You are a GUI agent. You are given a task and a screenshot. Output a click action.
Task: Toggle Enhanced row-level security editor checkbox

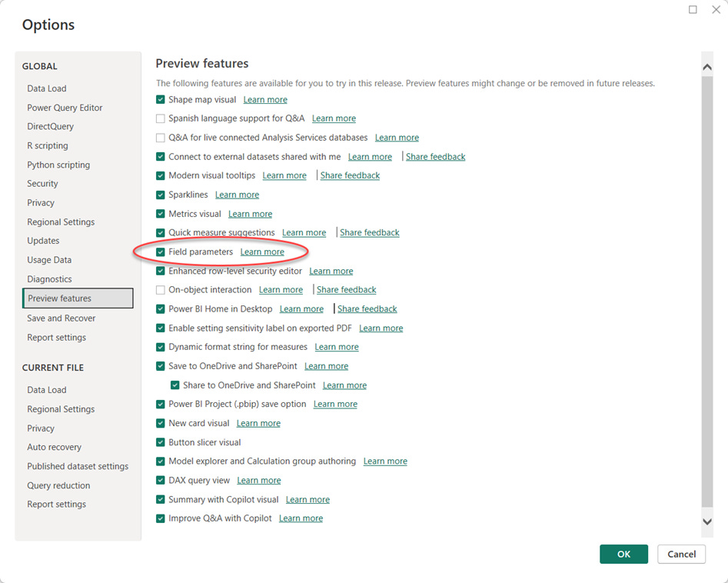click(x=160, y=271)
